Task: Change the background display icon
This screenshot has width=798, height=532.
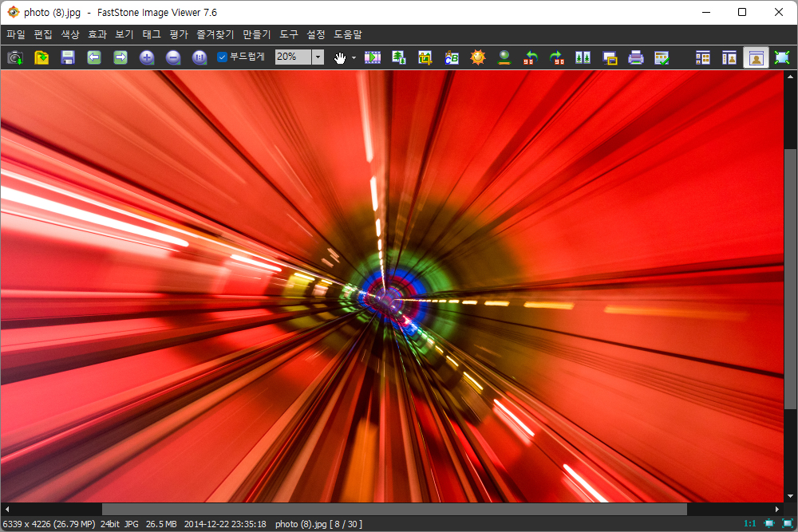Action: 610,57
